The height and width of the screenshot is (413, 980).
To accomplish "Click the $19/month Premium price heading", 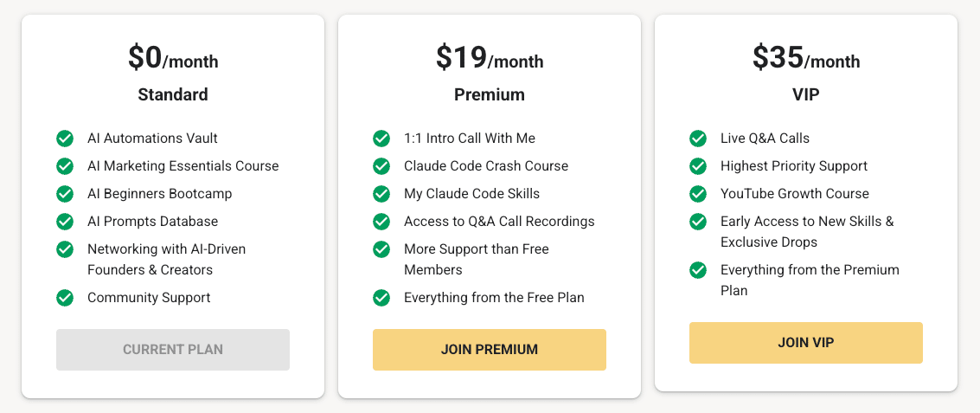I will [490, 58].
